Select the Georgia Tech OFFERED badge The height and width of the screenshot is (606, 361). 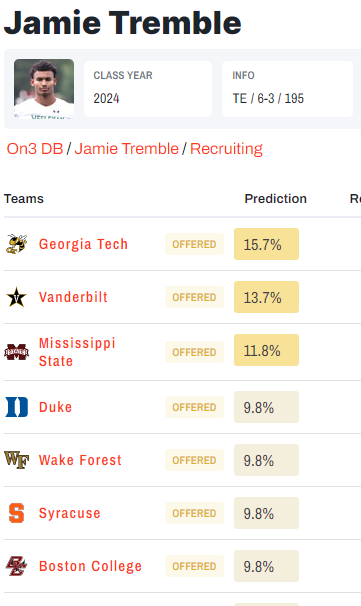(194, 244)
